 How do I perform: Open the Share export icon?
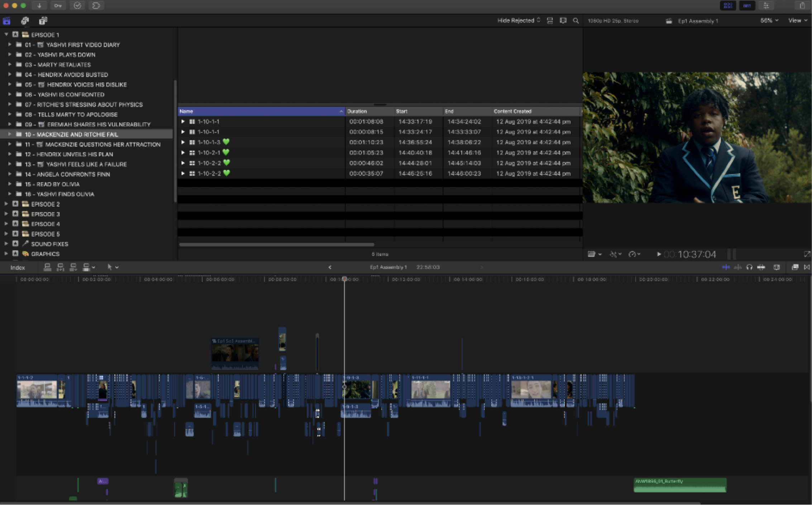tap(802, 5)
